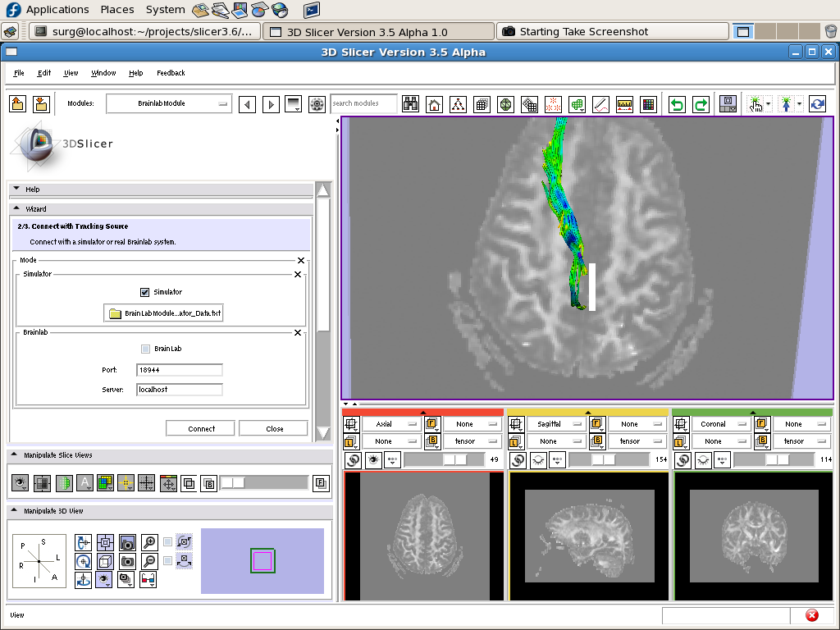Uncheck the Simulator checkbox

pyautogui.click(x=145, y=292)
